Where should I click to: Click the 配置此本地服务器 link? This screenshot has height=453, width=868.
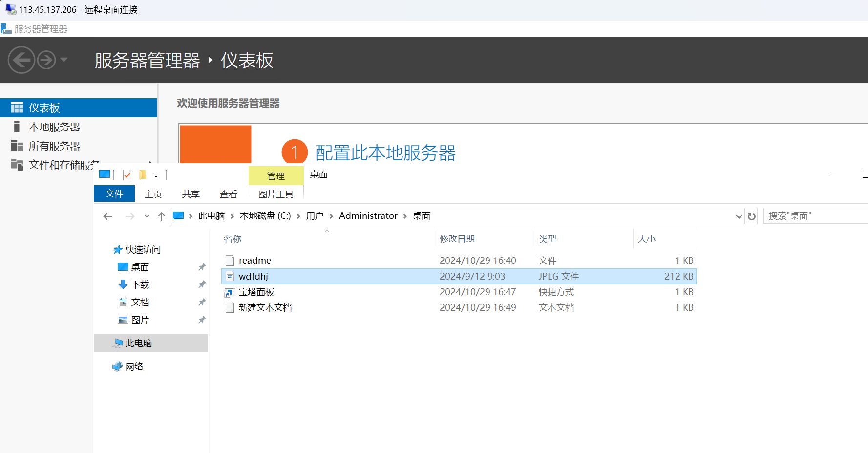click(x=385, y=153)
